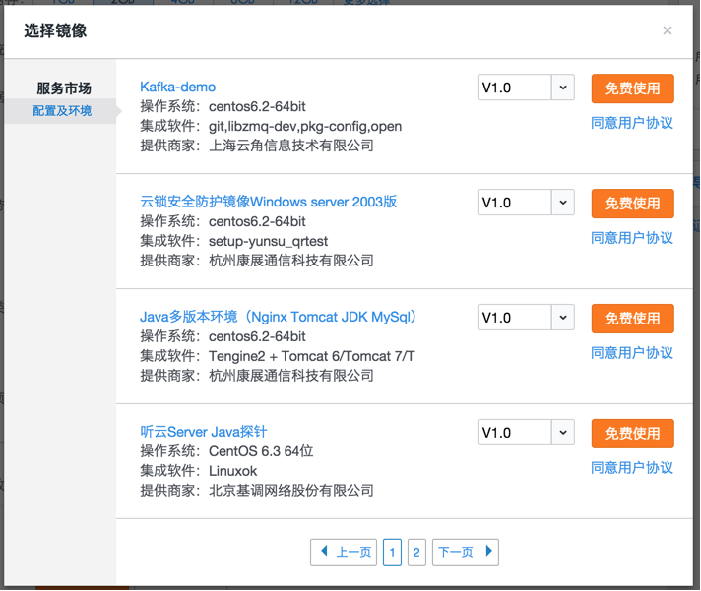701x591 pixels.
Task: Click 免费使用 for Kafka-demo
Action: point(632,88)
